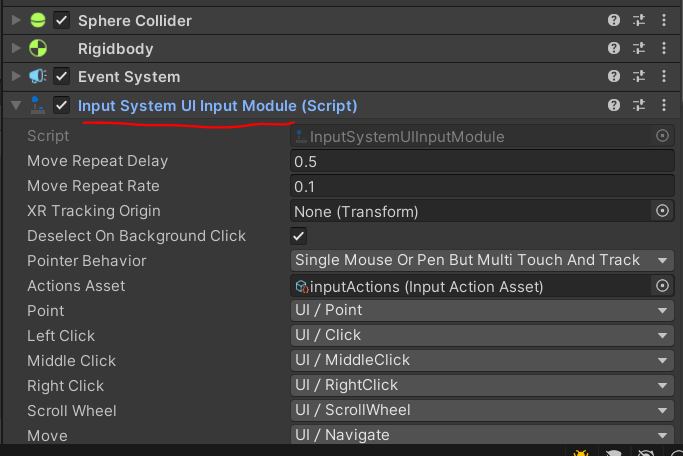Open Event System more options menu
683x456 pixels.
click(x=664, y=76)
